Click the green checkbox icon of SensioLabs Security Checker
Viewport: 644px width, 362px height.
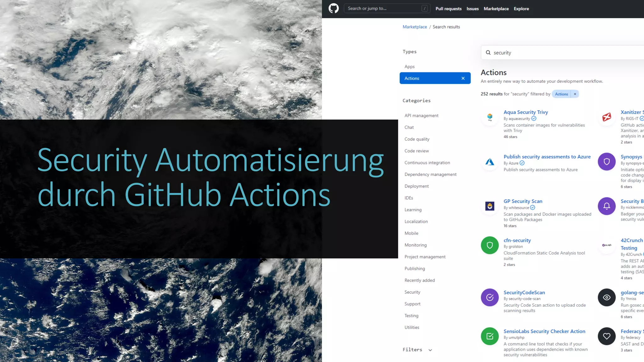coord(490,336)
